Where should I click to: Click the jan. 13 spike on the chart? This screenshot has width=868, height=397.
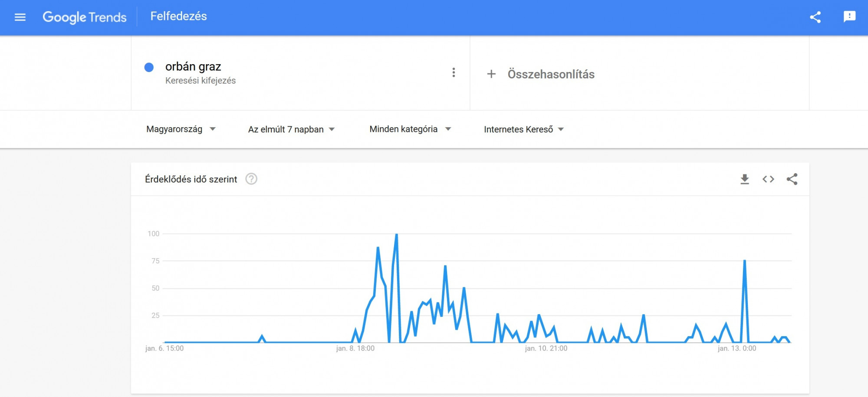tap(744, 261)
